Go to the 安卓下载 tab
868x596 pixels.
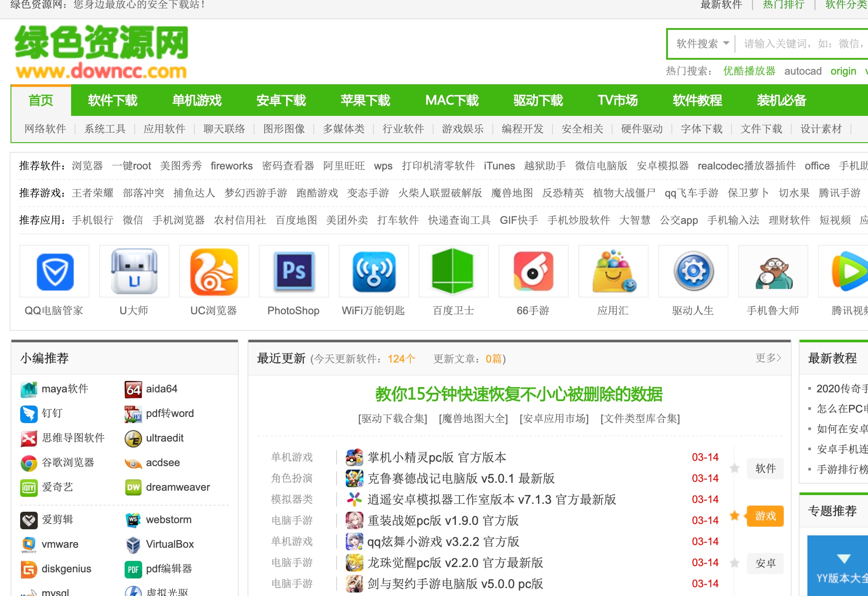[x=281, y=101]
